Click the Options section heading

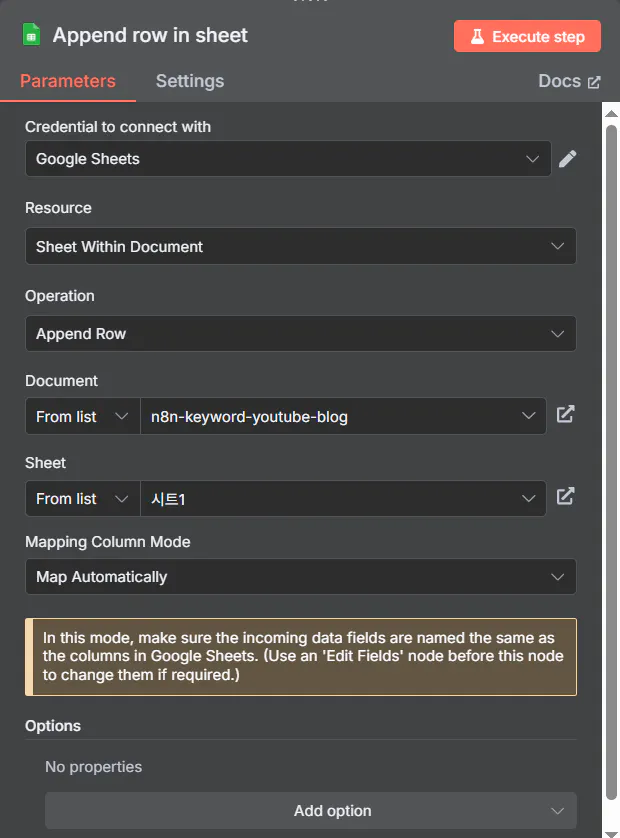(x=53, y=726)
